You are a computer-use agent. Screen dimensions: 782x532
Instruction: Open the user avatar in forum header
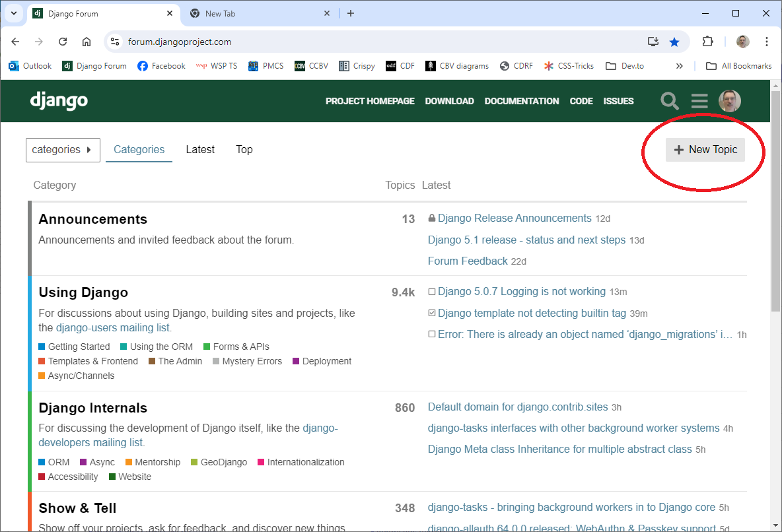tap(730, 101)
